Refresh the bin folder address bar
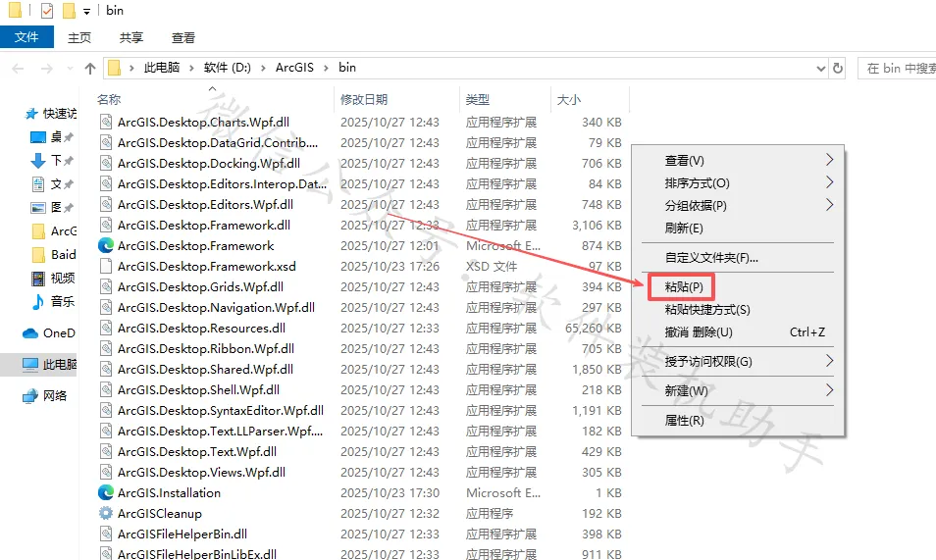Viewport: 936px width, 560px height. click(838, 68)
